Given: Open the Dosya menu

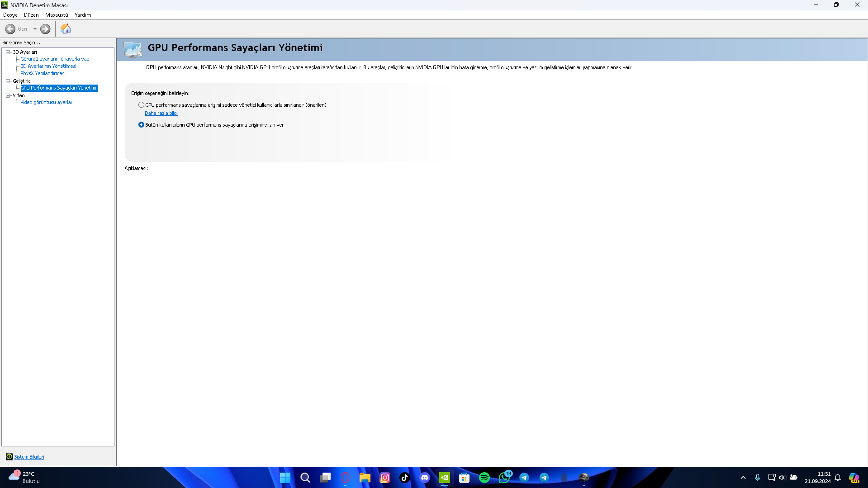Looking at the screenshot, I should [10, 15].
